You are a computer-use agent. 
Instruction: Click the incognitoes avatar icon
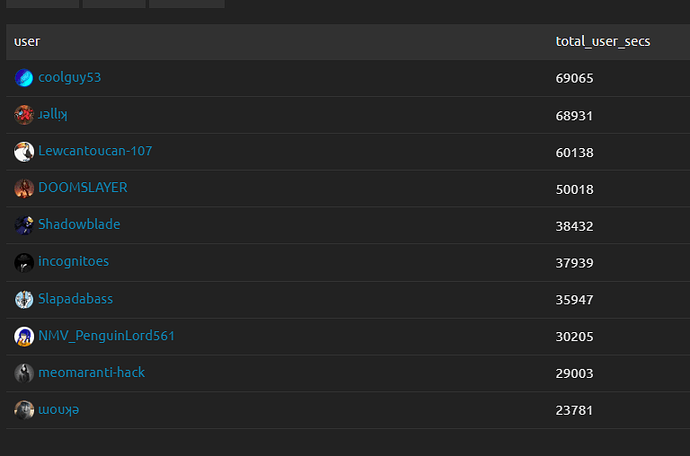24,262
